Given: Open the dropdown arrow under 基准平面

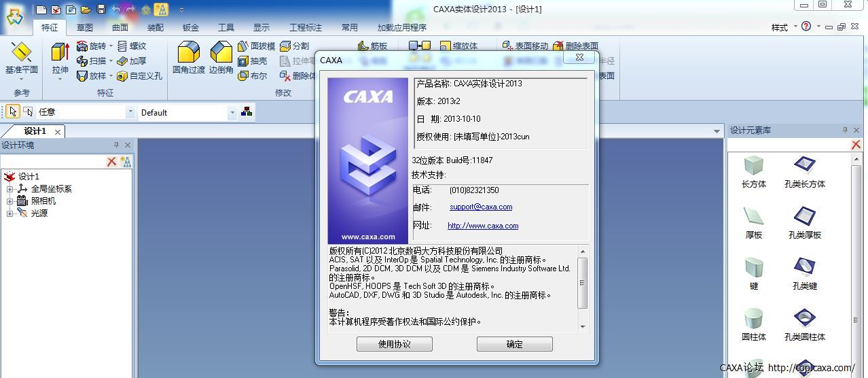Looking at the screenshot, I should [x=22, y=79].
